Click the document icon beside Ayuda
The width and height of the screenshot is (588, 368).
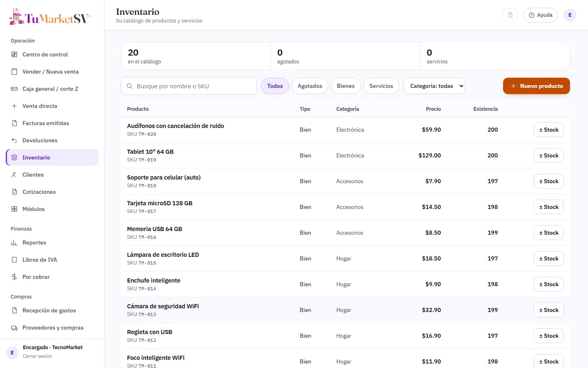(x=510, y=15)
